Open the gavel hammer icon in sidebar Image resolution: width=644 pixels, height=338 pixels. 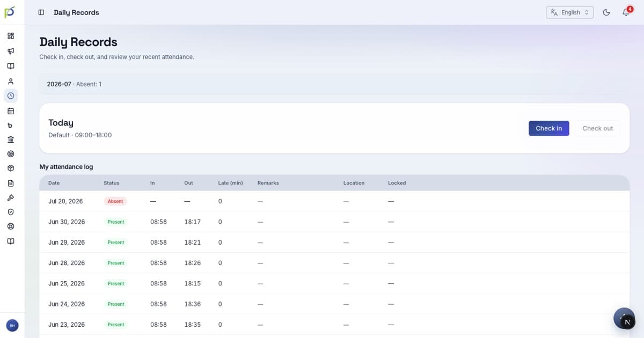coord(11,197)
